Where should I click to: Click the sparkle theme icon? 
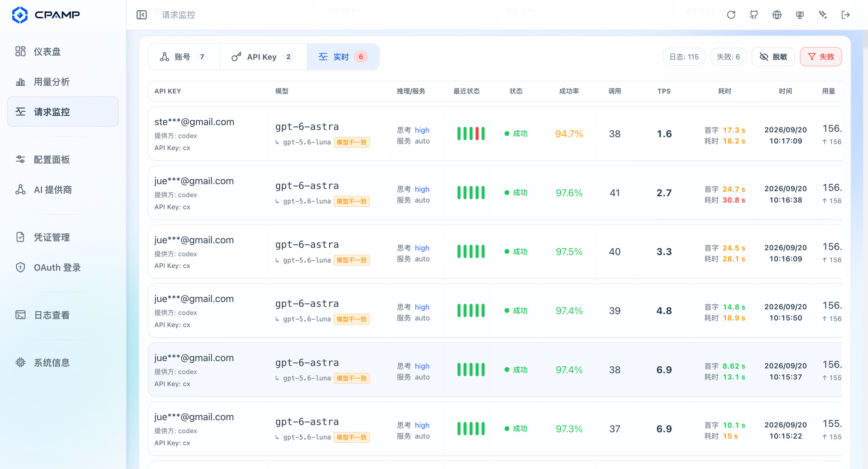(x=823, y=15)
